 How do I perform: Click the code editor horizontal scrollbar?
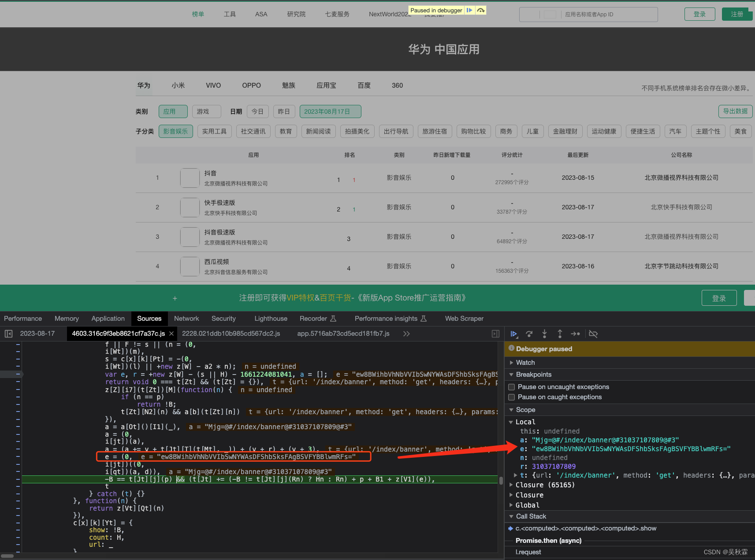coord(7,556)
